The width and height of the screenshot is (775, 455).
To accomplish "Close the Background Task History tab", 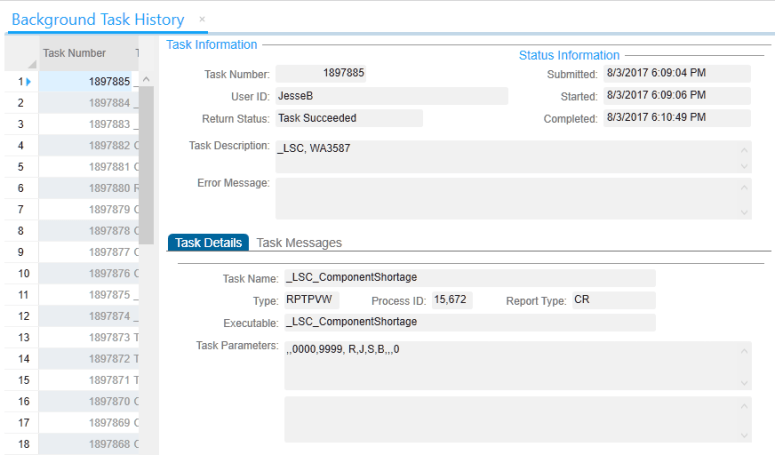I will tap(202, 19).
